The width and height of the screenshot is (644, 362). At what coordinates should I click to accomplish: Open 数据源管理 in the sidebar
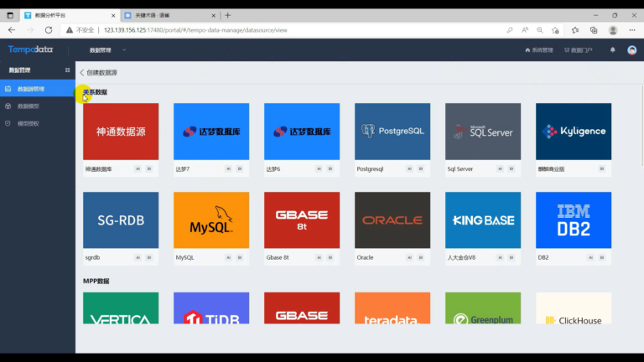click(x=38, y=89)
